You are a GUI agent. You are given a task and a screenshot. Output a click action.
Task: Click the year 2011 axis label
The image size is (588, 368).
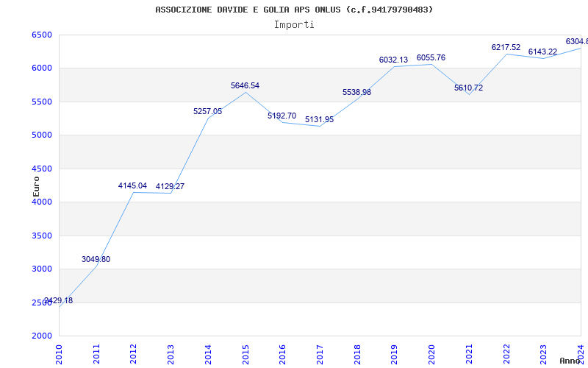pos(96,354)
